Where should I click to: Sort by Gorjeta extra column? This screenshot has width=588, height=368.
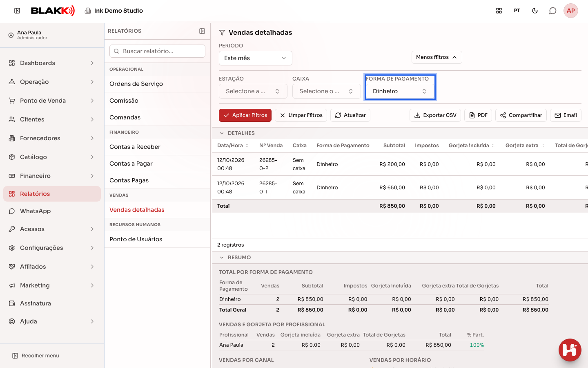[525, 146]
